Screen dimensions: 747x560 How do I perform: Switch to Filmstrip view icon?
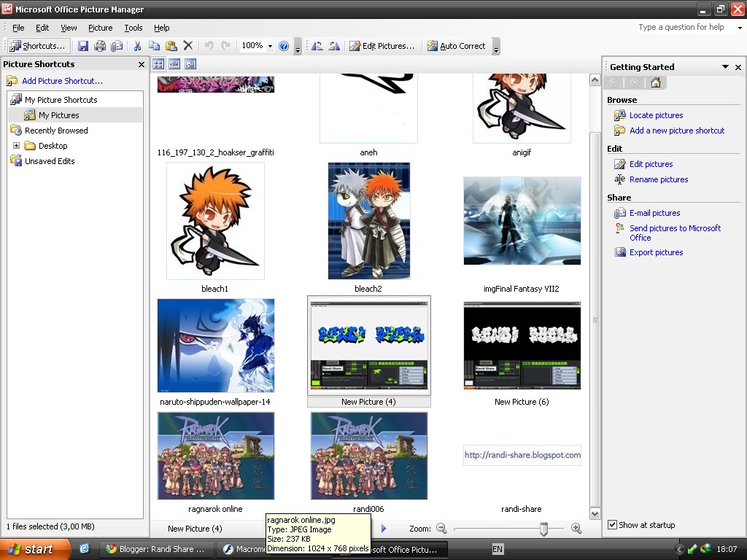tap(174, 64)
